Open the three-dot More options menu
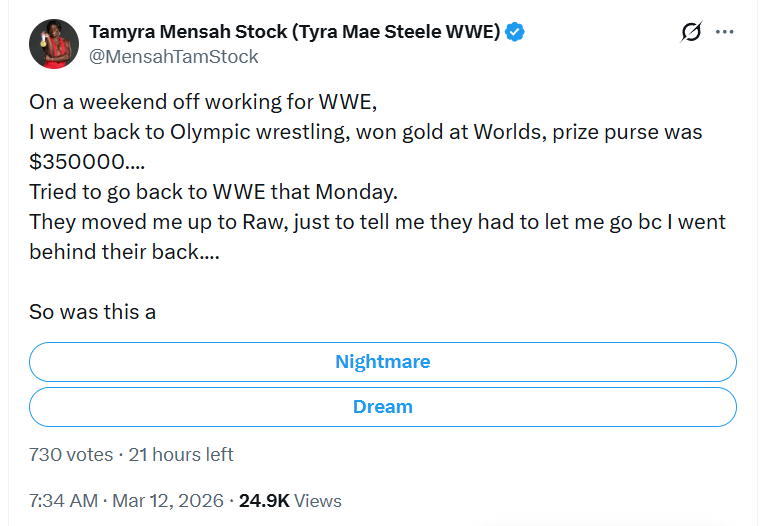Screen dimensions: 762x526 click(725, 32)
